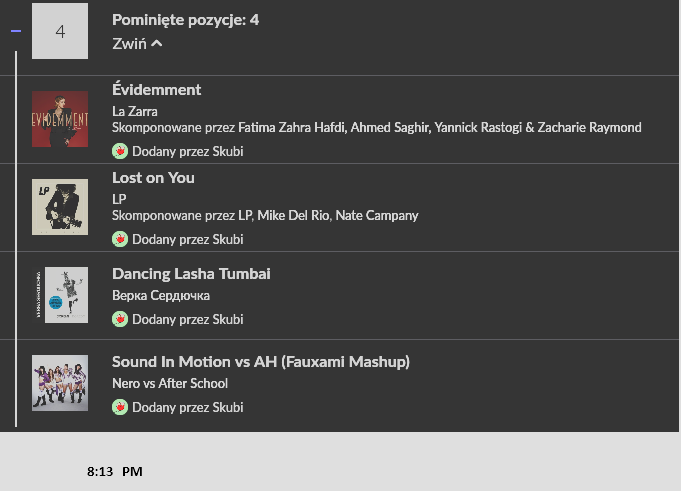Click the purple minus collapse marker
Screen dimensions: 681x491
[x=16, y=31]
